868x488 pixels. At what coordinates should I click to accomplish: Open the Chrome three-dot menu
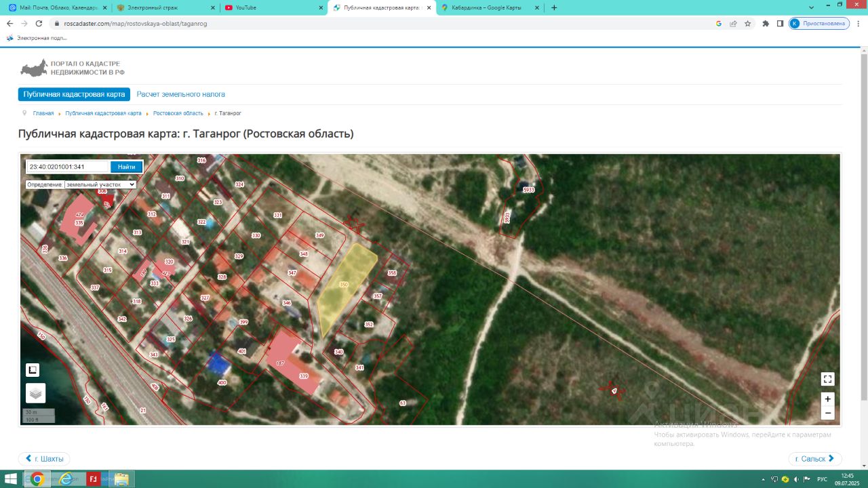pos(859,23)
